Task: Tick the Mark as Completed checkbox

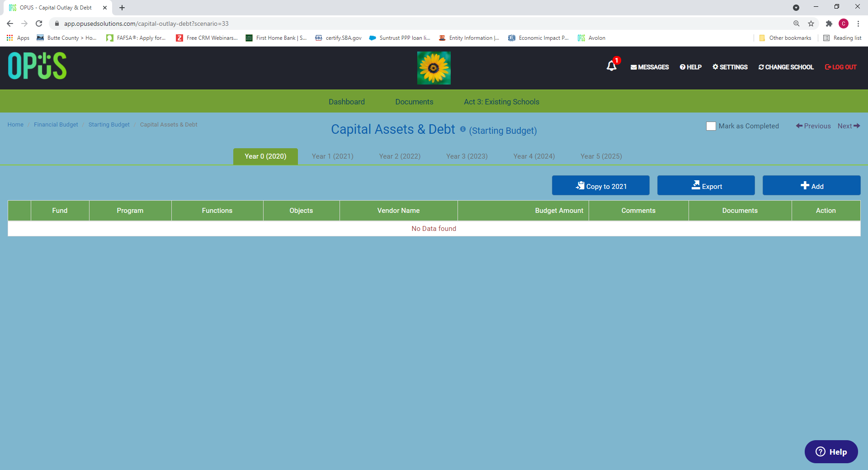Action: click(711, 126)
